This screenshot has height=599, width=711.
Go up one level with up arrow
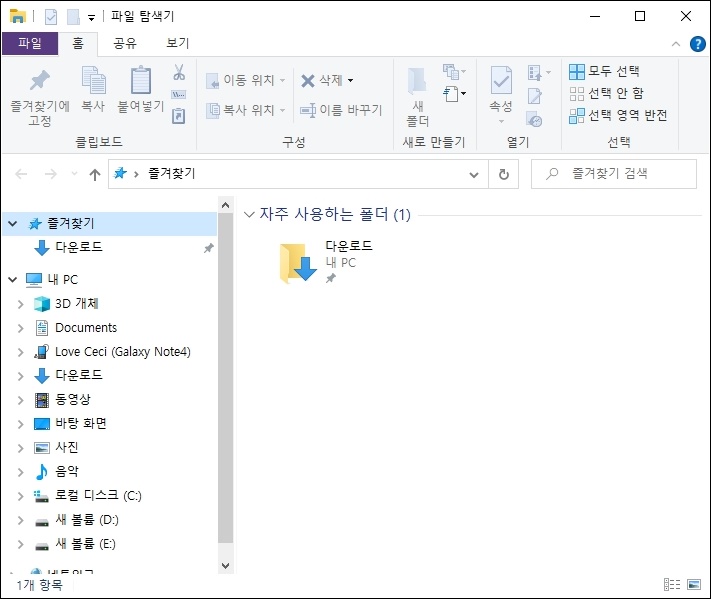[95, 174]
